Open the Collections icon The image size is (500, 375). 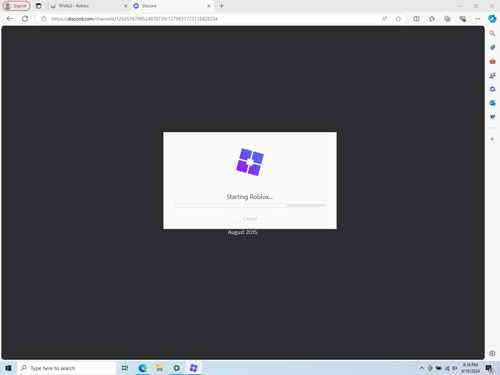pyautogui.click(x=447, y=19)
